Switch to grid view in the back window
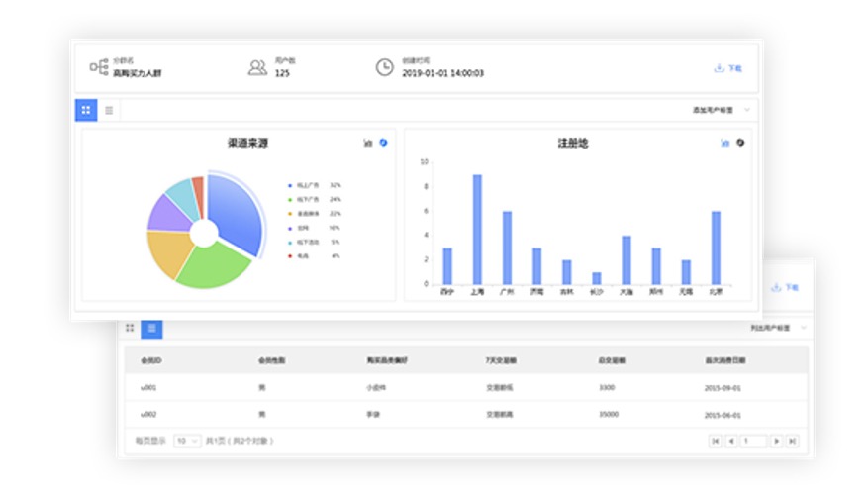The image size is (868, 497). [x=130, y=328]
